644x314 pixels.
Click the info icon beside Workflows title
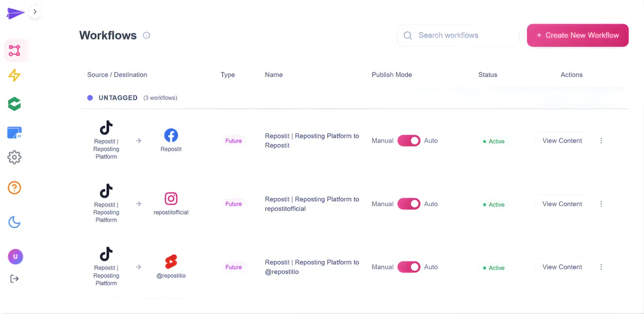coord(147,35)
